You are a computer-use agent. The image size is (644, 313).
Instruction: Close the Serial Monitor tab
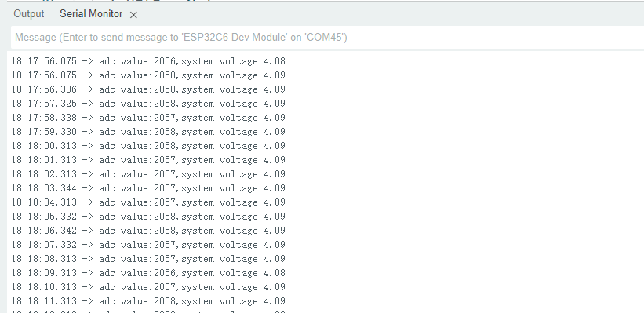tap(133, 15)
